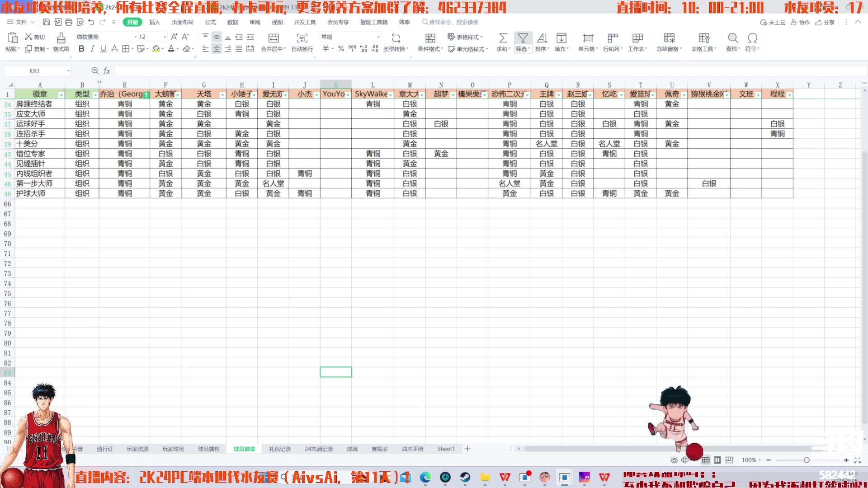Toggle bold formatting
868x488 pixels.
coord(81,49)
